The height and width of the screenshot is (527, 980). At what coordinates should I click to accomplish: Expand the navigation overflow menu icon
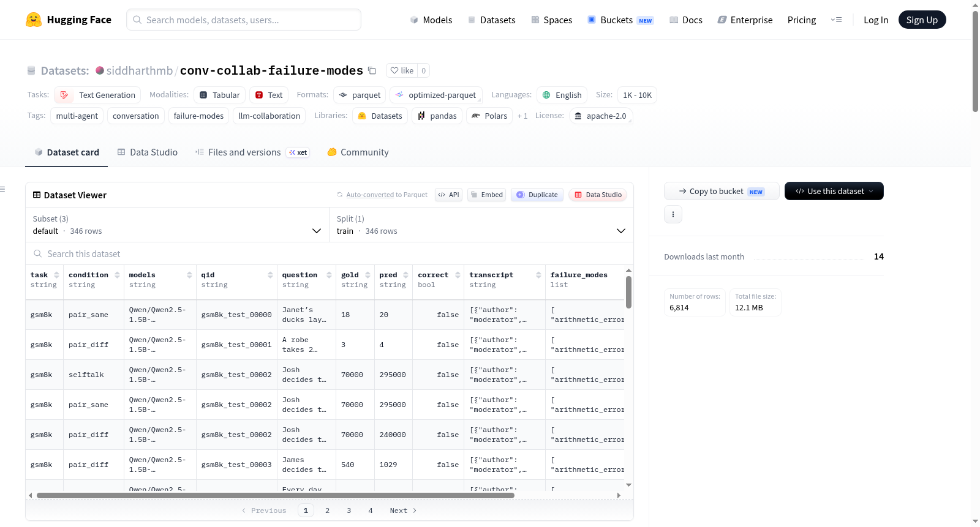pos(836,20)
